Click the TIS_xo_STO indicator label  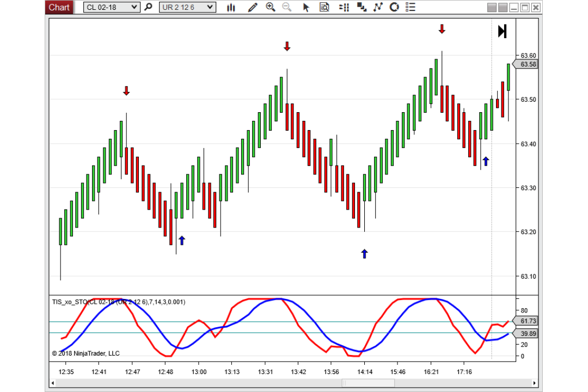(x=119, y=302)
